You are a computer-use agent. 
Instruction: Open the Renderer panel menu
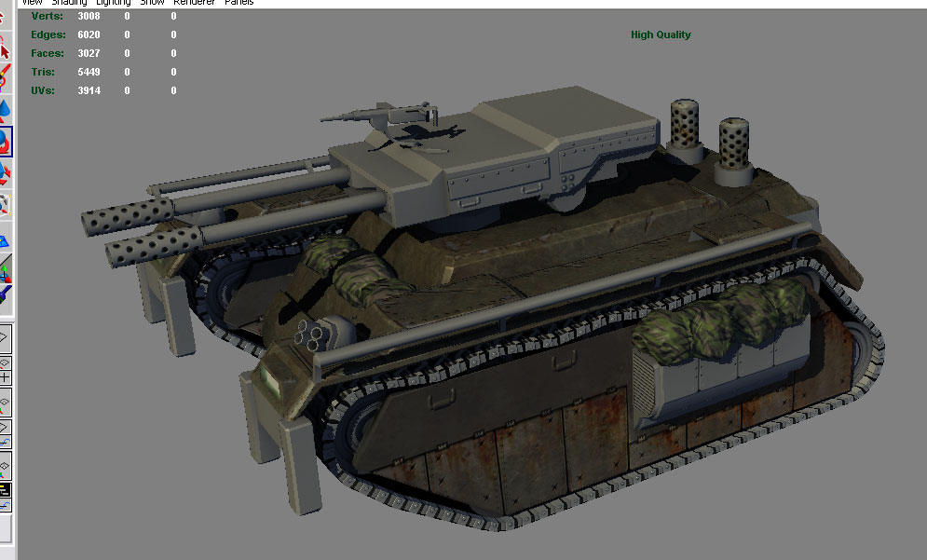[195, 3]
